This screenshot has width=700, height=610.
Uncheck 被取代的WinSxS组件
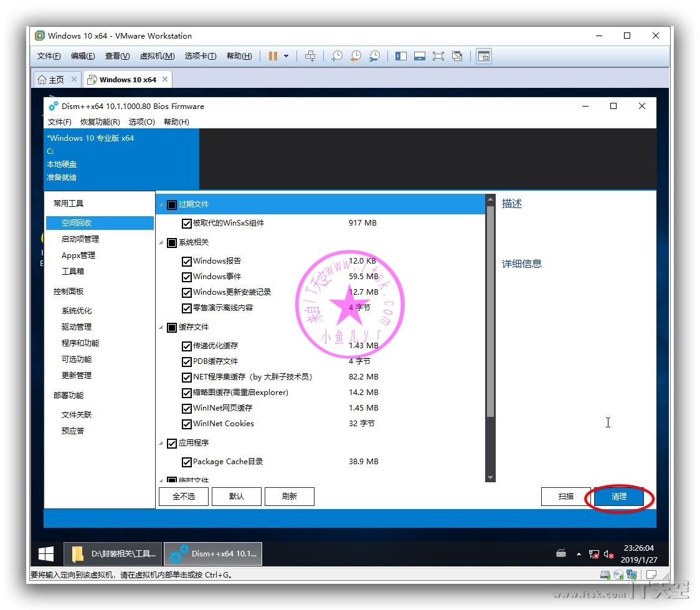coord(187,223)
